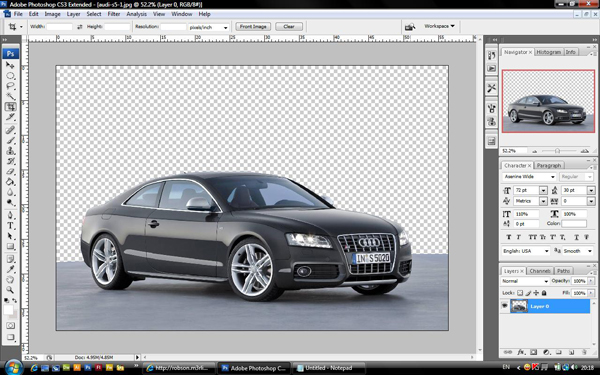Open the font family dropdown
The height and width of the screenshot is (375, 600).
point(553,177)
